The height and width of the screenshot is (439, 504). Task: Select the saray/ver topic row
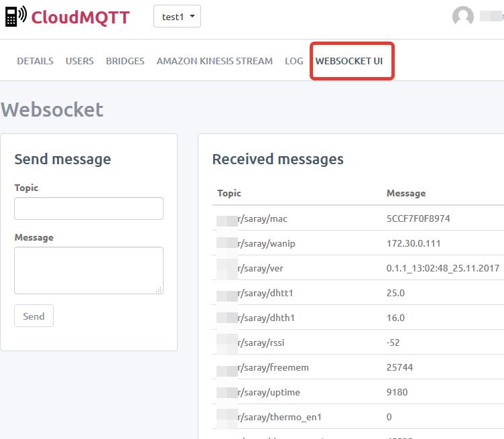coord(261,268)
